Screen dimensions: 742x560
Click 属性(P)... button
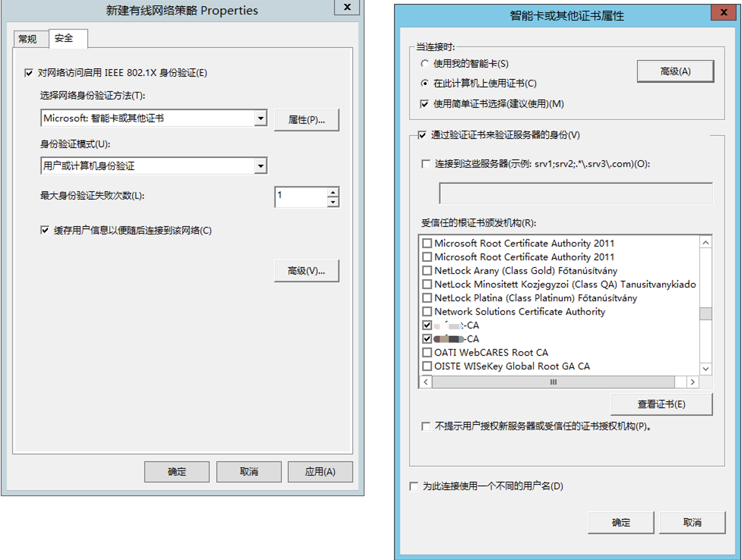click(x=306, y=120)
